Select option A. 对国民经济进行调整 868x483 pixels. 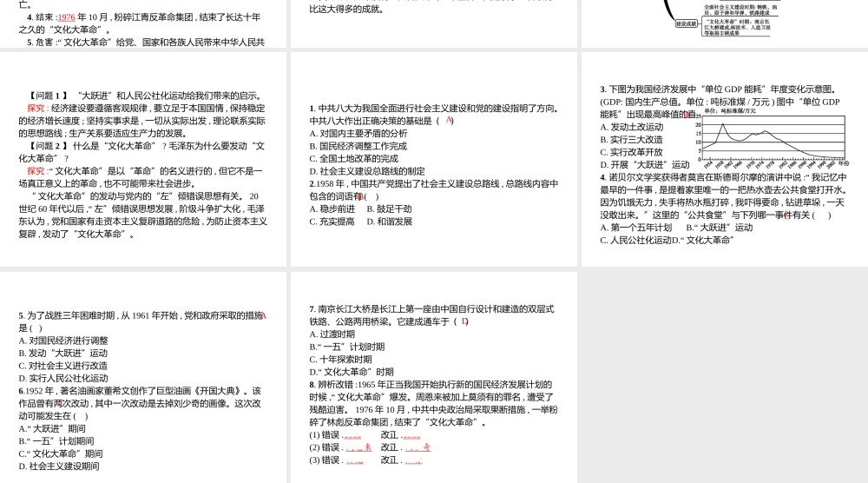point(63,341)
